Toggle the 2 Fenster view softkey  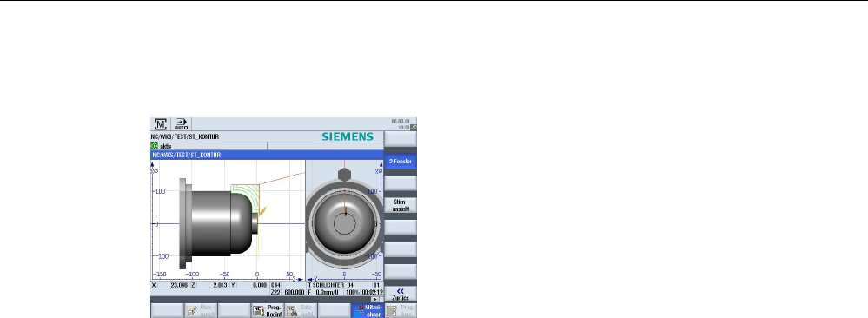click(401, 162)
